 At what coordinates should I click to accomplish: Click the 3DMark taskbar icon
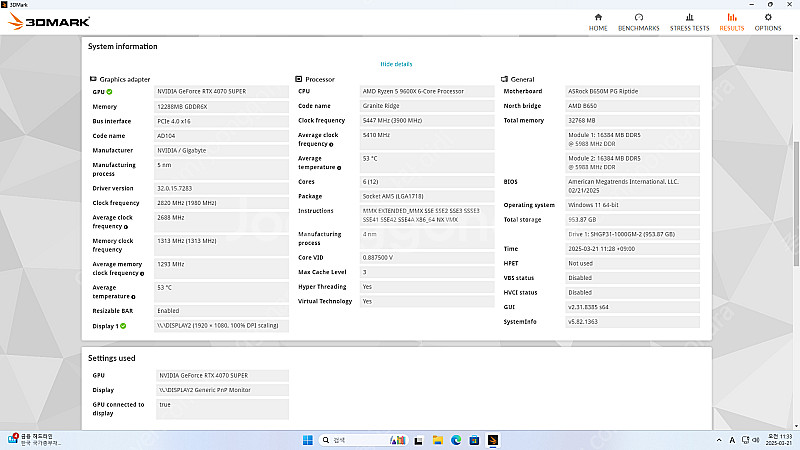493,440
